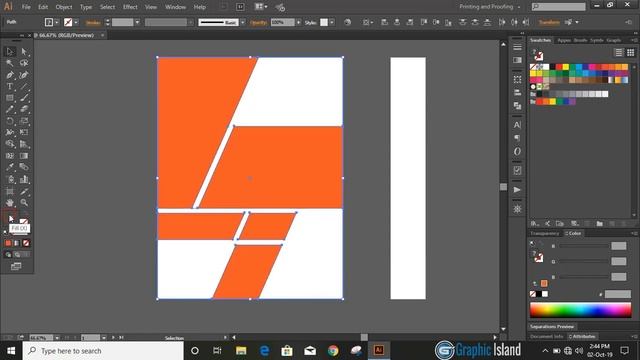Viewport: 640px width, 360px height.
Task: Toggle Draw Normal mode
Action: 8,255
